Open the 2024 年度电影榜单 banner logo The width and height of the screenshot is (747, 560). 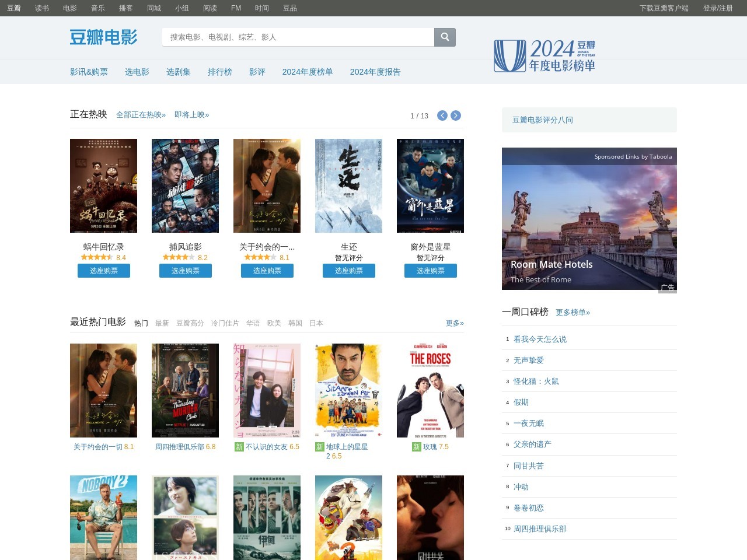click(544, 56)
